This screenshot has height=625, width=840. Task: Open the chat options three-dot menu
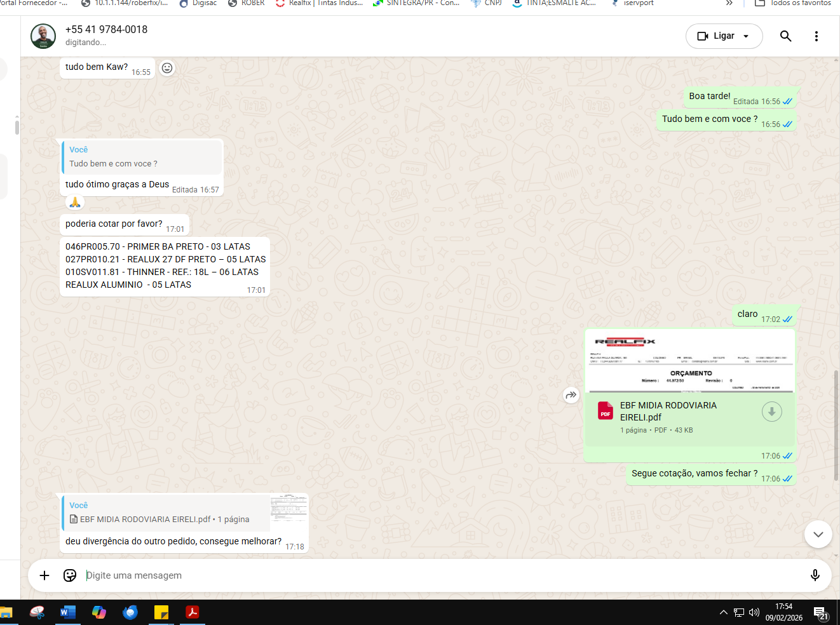click(x=816, y=36)
